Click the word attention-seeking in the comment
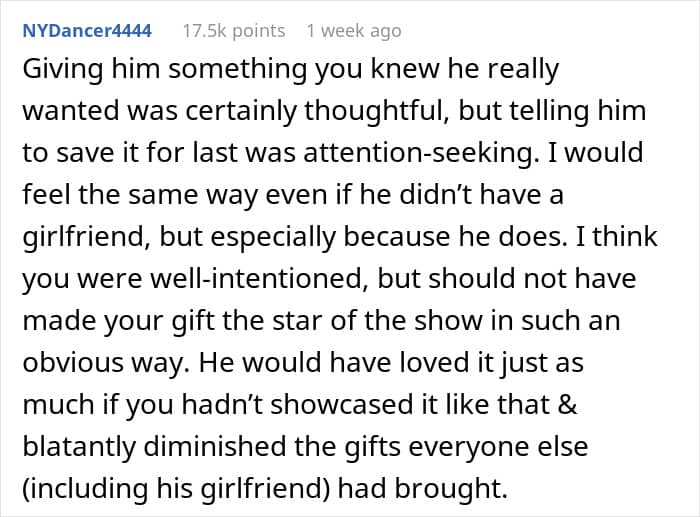The width and height of the screenshot is (700, 517). click(418, 153)
